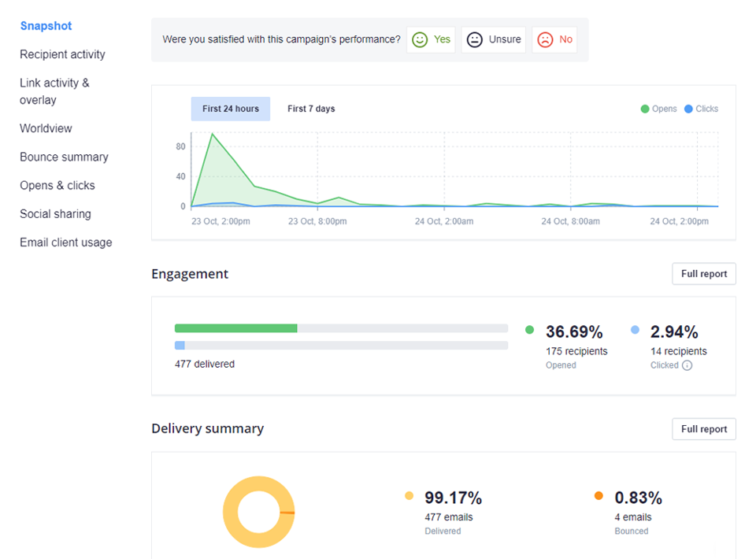756x559 pixels.
Task: Open Email client usage
Action: (66, 242)
